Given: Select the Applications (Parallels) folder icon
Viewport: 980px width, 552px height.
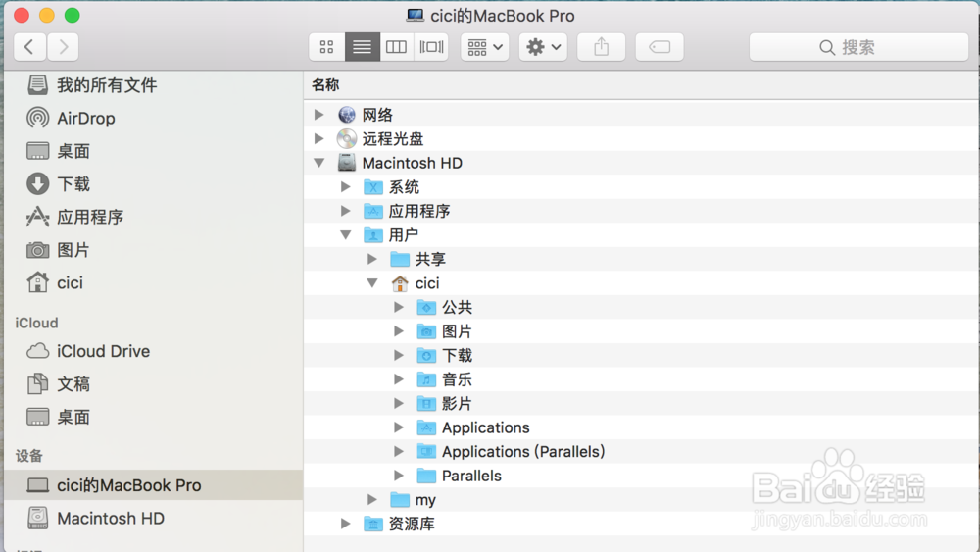Looking at the screenshot, I should [426, 451].
